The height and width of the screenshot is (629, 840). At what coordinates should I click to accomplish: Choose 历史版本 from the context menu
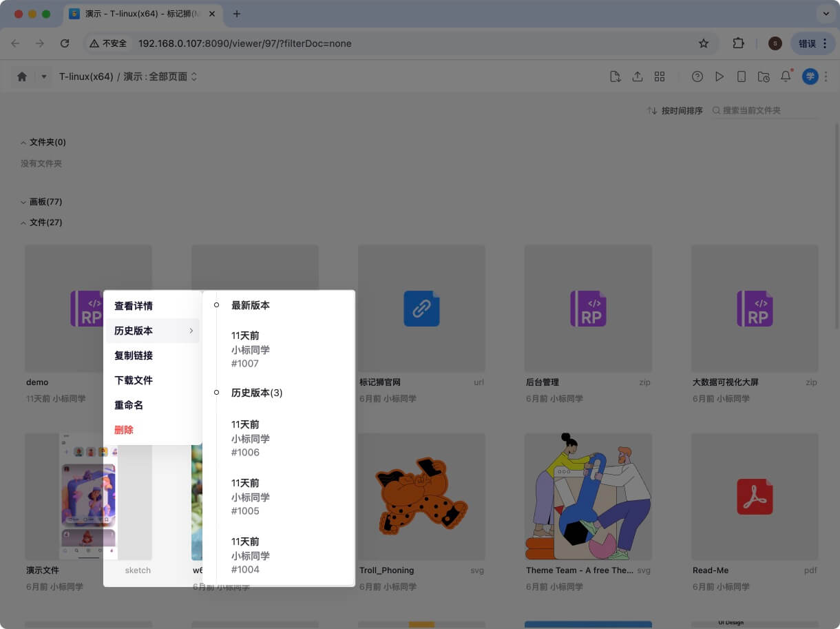(x=134, y=331)
